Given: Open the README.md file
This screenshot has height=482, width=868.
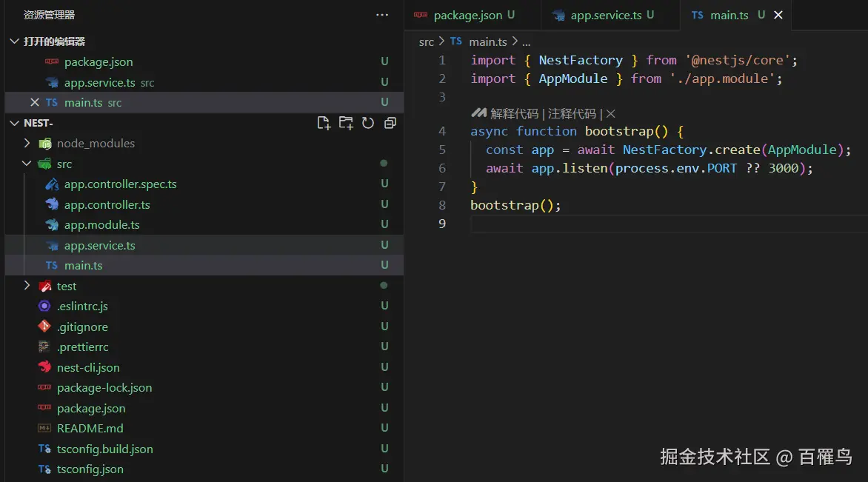Looking at the screenshot, I should pyautogui.click(x=204, y=429).
